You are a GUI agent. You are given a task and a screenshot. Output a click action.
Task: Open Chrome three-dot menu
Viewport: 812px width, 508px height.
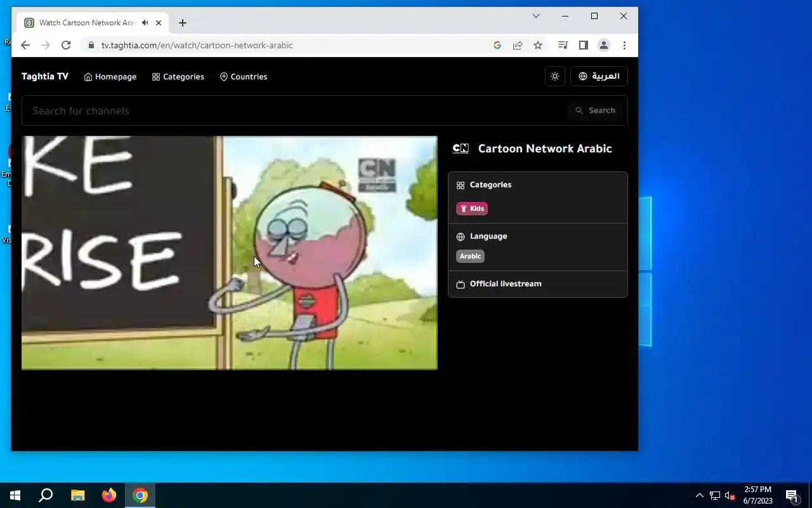tap(625, 45)
